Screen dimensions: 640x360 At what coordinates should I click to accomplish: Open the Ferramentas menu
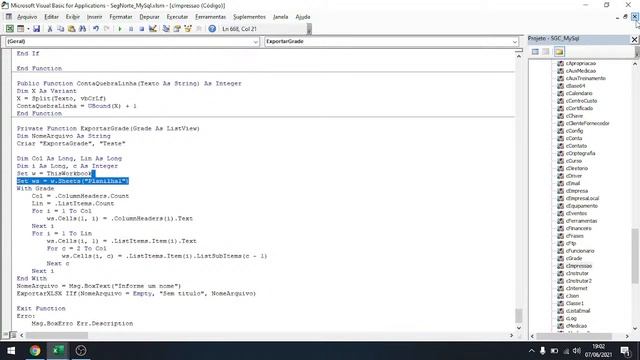coord(210,17)
